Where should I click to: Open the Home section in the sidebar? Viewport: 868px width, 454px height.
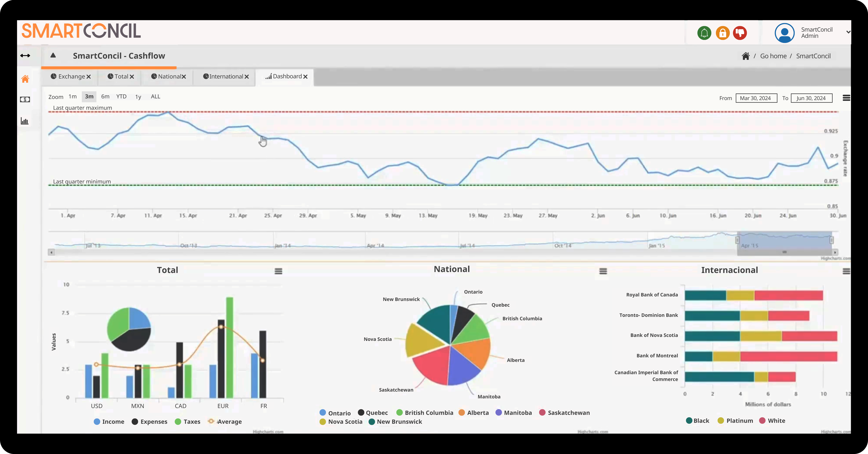point(25,79)
